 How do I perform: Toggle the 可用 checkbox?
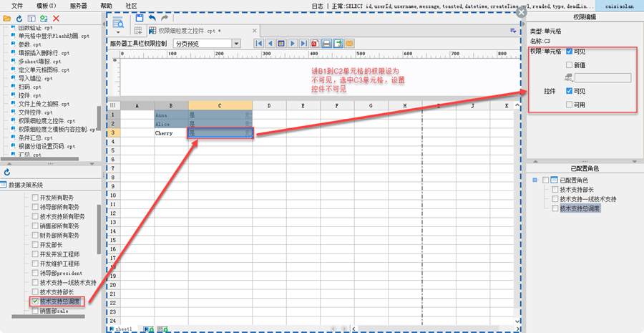569,105
